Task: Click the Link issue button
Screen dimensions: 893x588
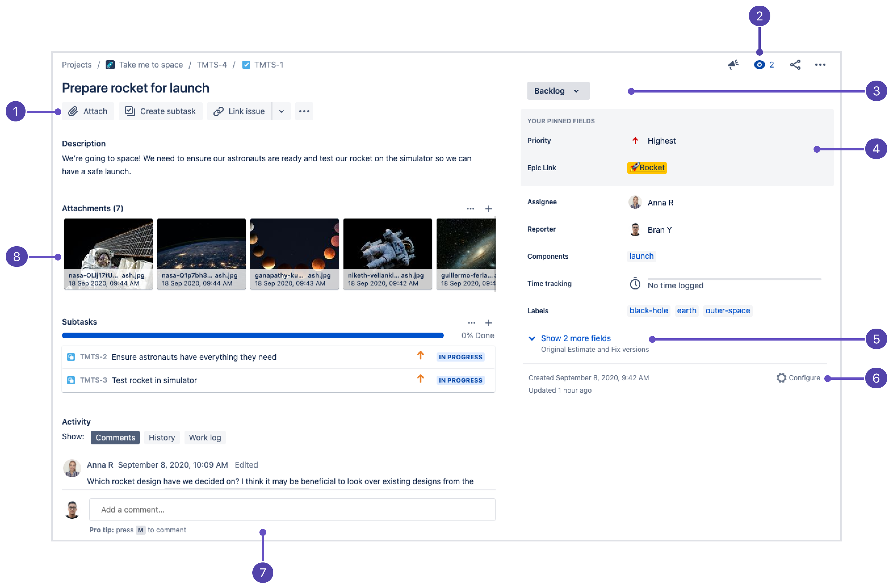Action: (x=239, y=111)
